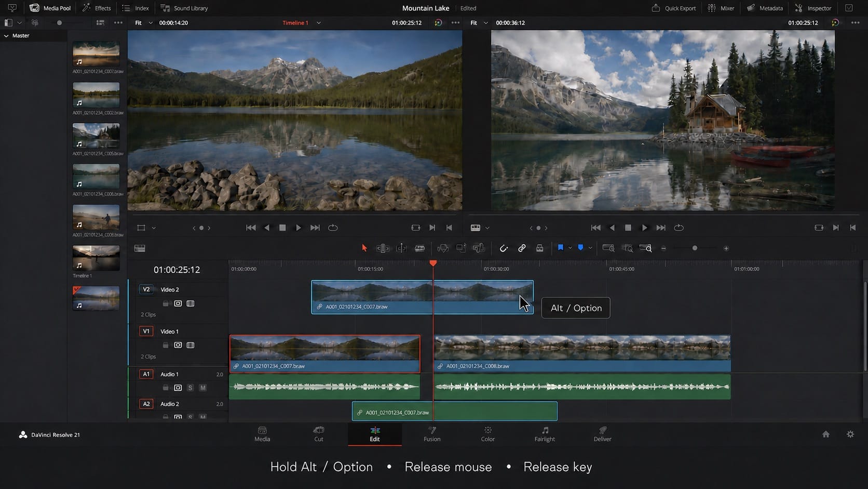
Task: Switch to the Deliver page tab
Action: point(602,434)
